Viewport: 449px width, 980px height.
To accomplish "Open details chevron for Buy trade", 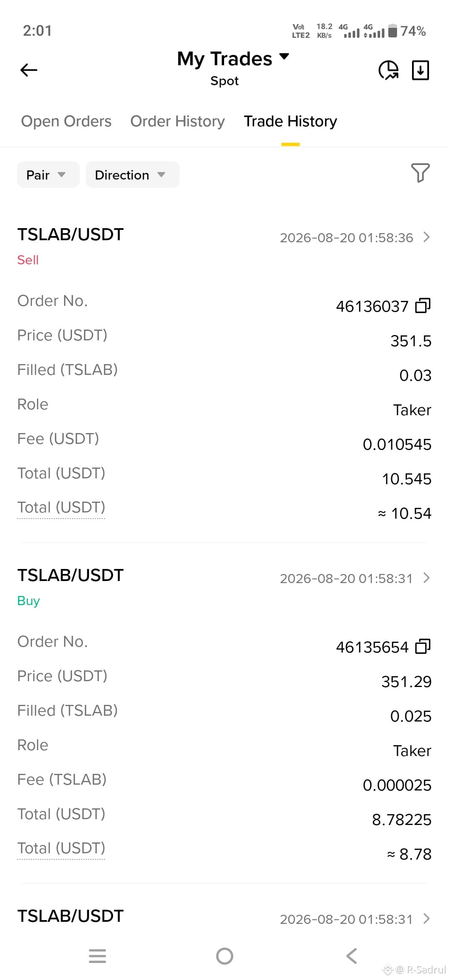I will (426, 578).
